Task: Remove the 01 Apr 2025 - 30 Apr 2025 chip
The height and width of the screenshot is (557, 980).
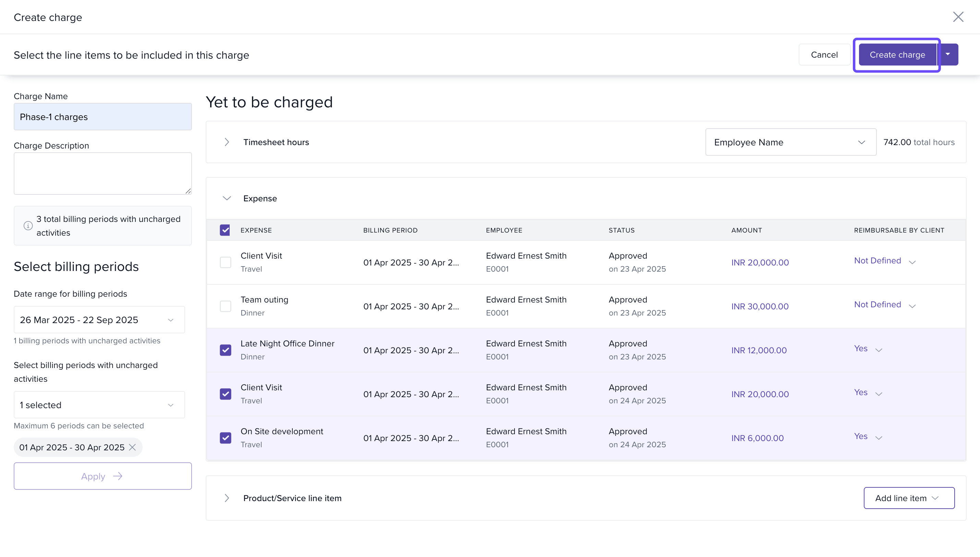Action: (x=132, y=447)
